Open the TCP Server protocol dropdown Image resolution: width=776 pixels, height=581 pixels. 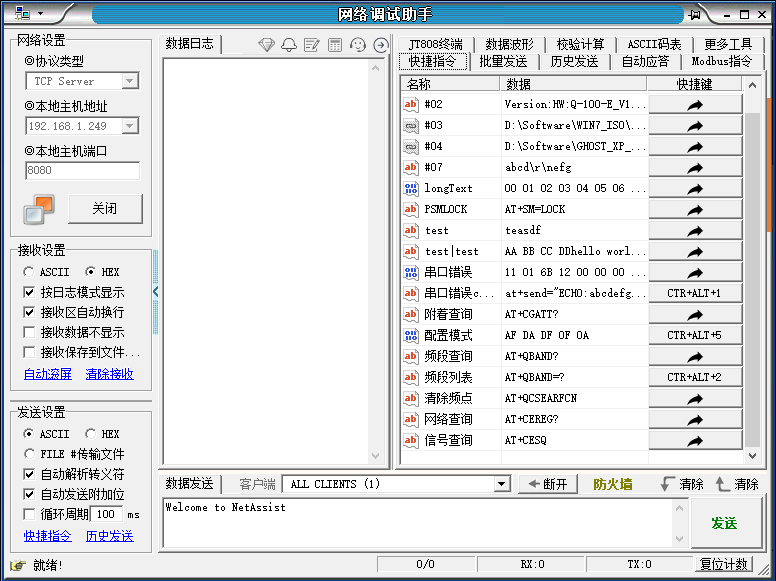(130, 81)
